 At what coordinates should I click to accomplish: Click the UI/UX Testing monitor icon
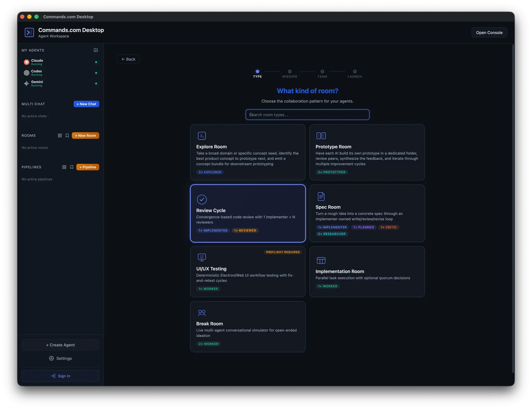202,257
